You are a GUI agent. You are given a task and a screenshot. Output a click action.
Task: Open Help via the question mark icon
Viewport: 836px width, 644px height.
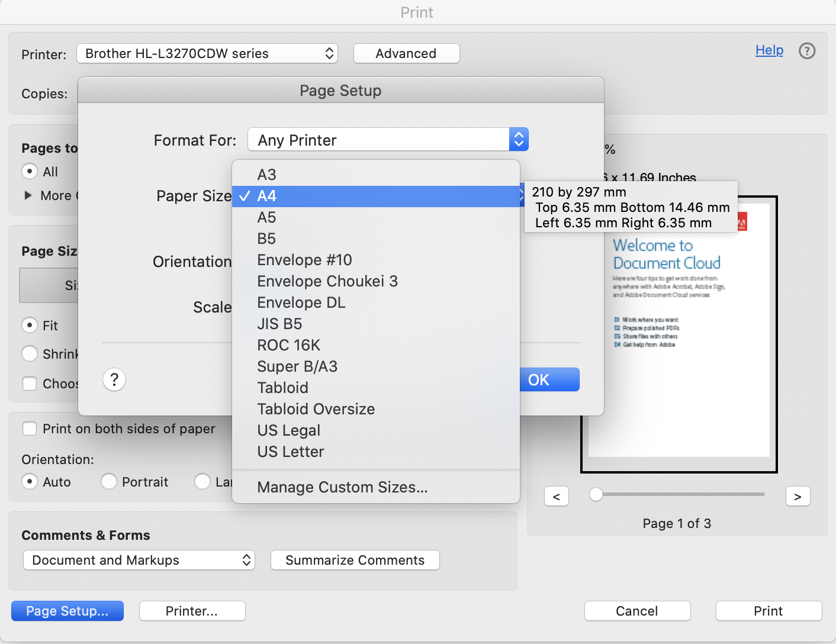[806, 51]
